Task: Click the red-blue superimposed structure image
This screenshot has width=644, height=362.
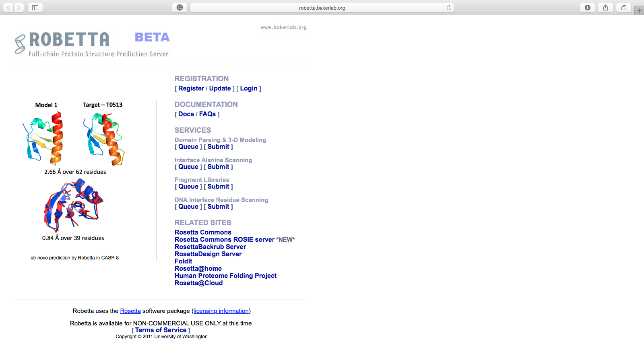Action: [x=73, y=205]
